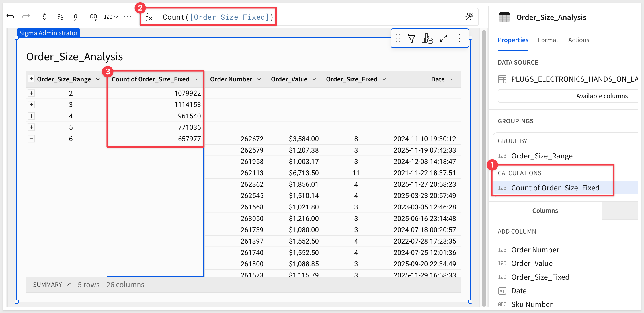644x313 pixels.
Task: Open Date column header dropdown
Action: pos(452,79)
